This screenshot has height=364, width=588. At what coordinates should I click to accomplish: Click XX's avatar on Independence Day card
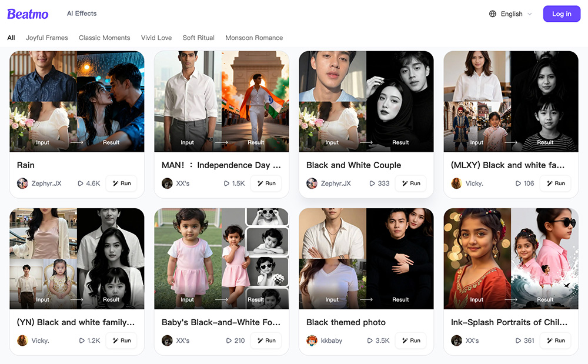pyautogui.click(x=167, y=183)
